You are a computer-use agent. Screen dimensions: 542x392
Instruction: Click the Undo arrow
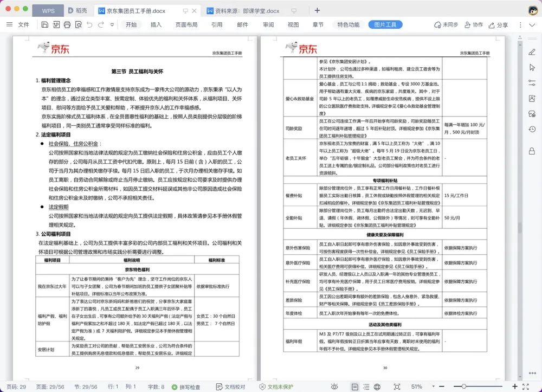(x=89, y=24)
